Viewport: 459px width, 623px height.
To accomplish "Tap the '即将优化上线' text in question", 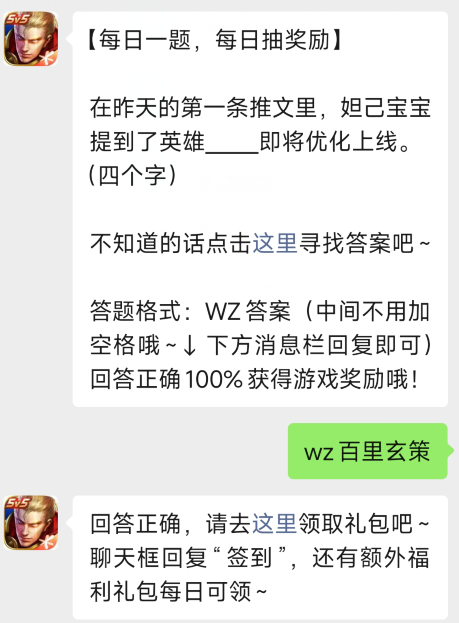I will [x=328, y=141].
